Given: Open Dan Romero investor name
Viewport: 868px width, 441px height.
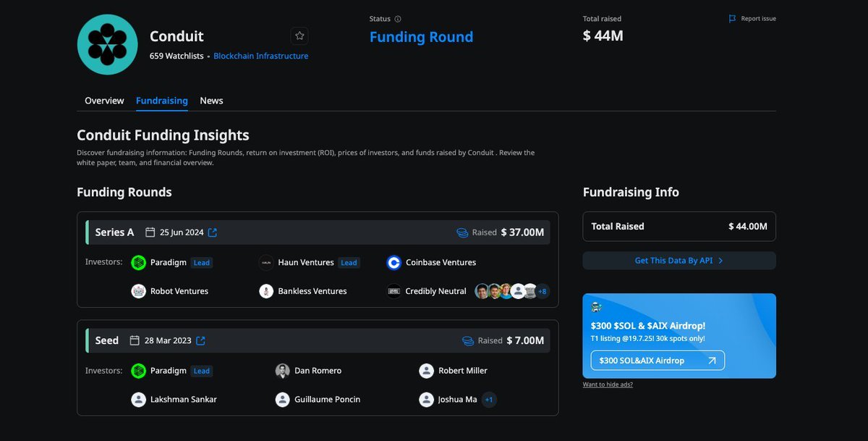Looking at the screenshot, I should (x=318, y=371).
